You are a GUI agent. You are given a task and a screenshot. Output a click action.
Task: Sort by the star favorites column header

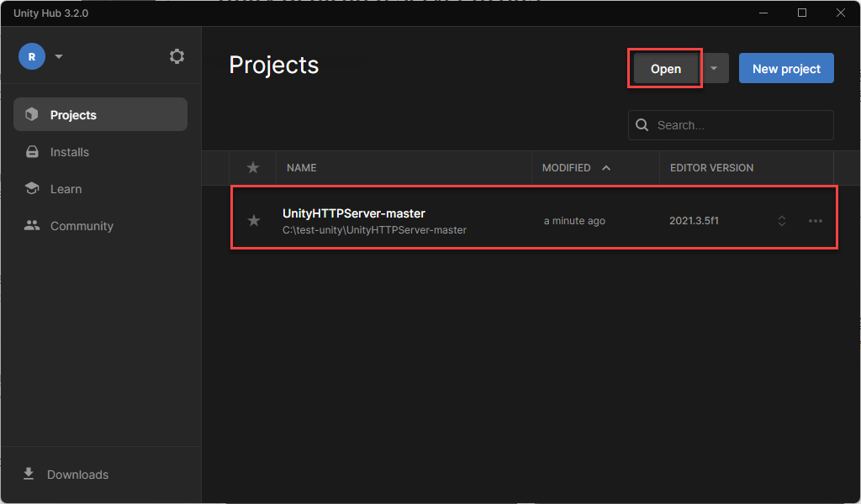click(x=252, y=168)
